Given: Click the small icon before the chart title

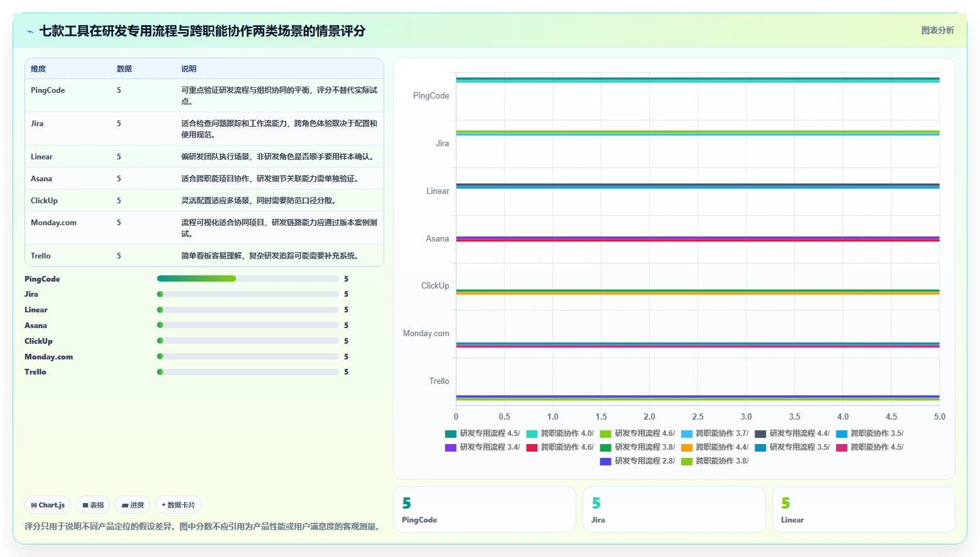Looking at the screenshot, I should pyautogui.click(x=30, y=31).
